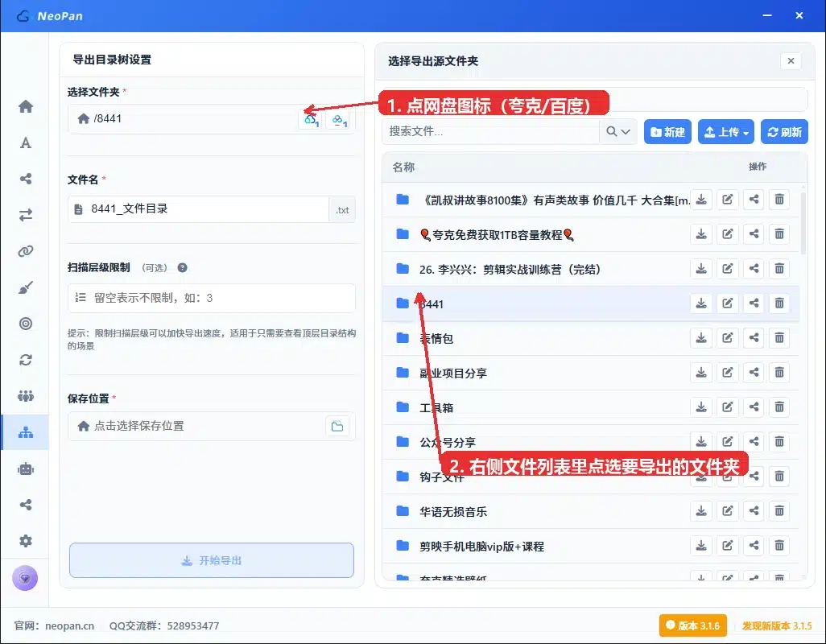Rename the 表情包 folder via edit icon
This screenshot has height=644, width=826.
coord(728,338)
